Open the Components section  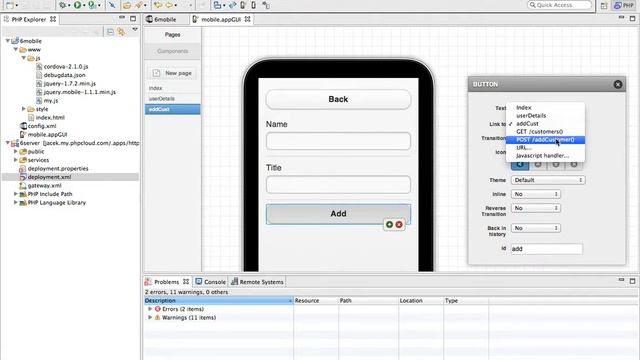tap(172, 51)
